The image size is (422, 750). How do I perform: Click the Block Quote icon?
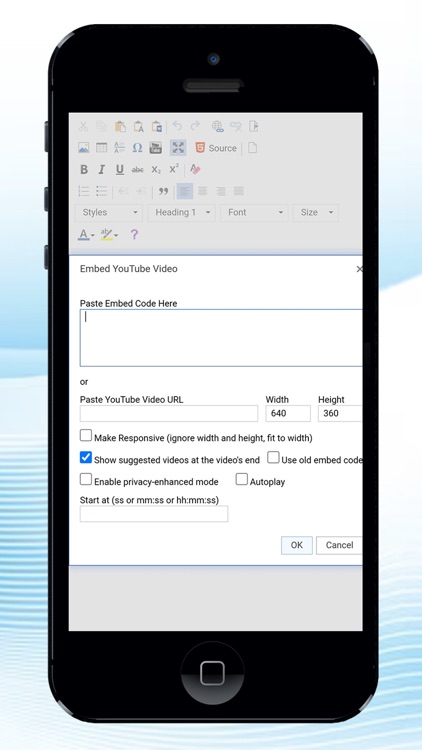(x=163, y=191)
